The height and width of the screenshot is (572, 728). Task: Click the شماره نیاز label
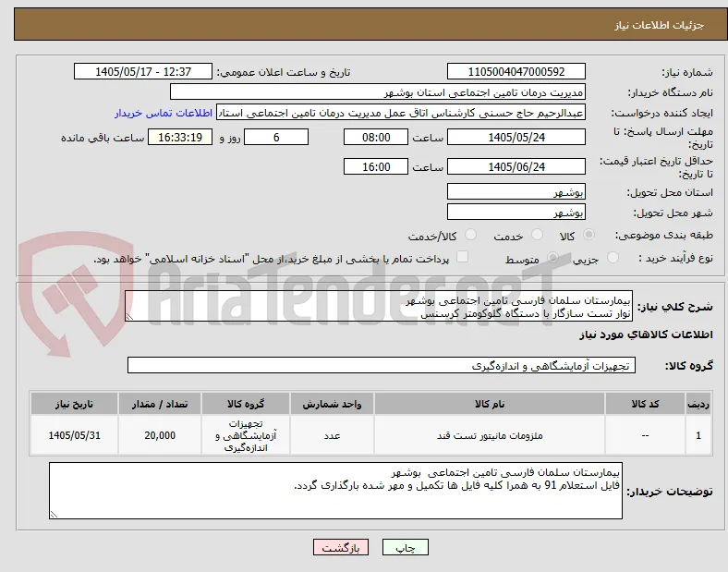click(687, 72)
